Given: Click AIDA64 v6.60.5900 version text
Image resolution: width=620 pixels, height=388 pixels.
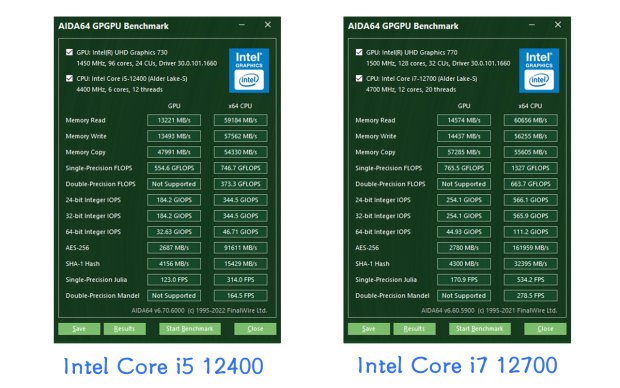Looking at the screenshot, I should [448, 310].
